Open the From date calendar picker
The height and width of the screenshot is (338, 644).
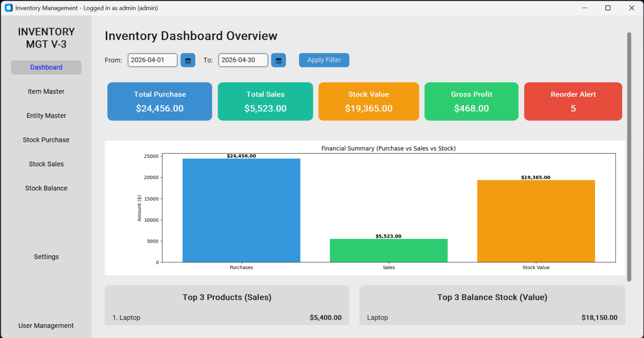click(x=188, y=60)
